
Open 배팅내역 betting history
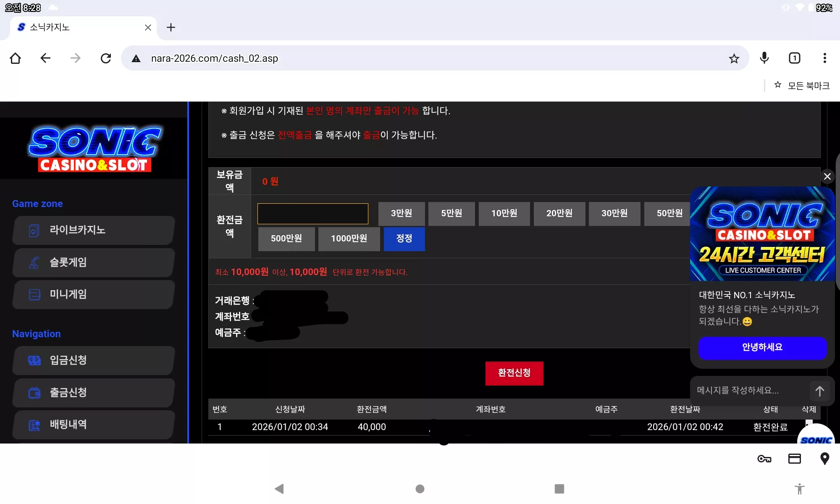[x=94, y=424]
